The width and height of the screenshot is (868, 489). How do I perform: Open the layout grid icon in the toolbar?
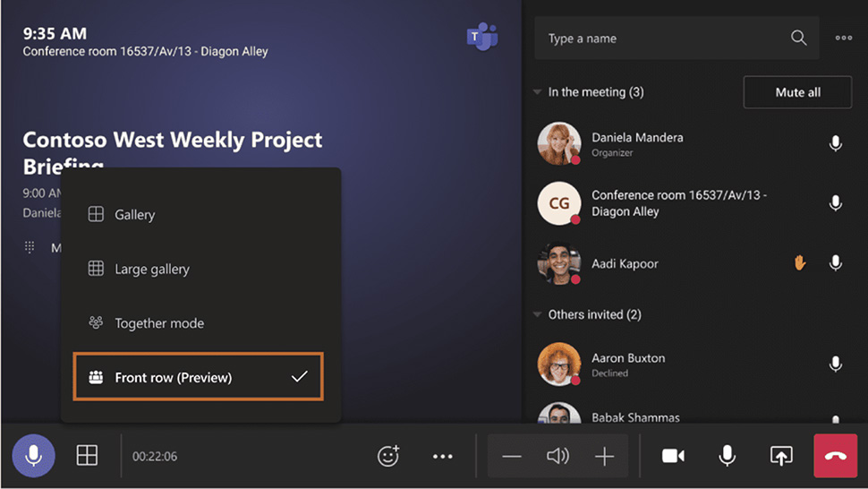point(87,455)
